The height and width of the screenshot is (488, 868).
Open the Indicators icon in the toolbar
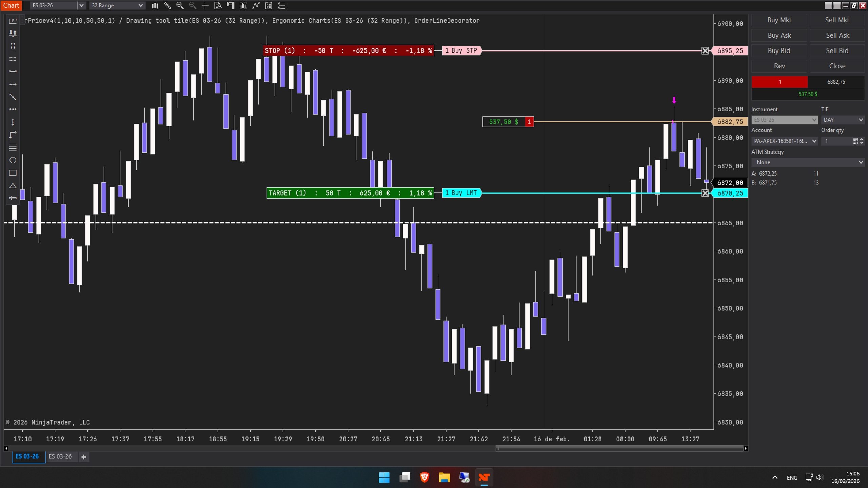tap(243, 5)
